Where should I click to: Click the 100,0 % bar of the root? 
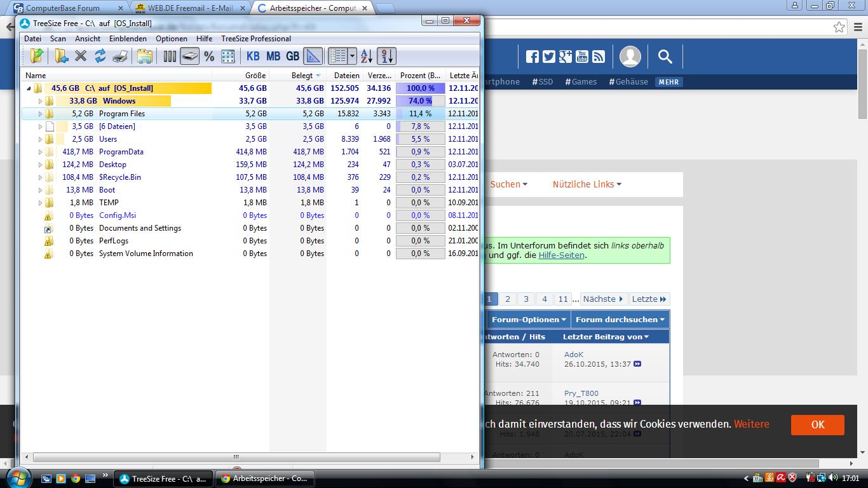click(x=421, y=88)
